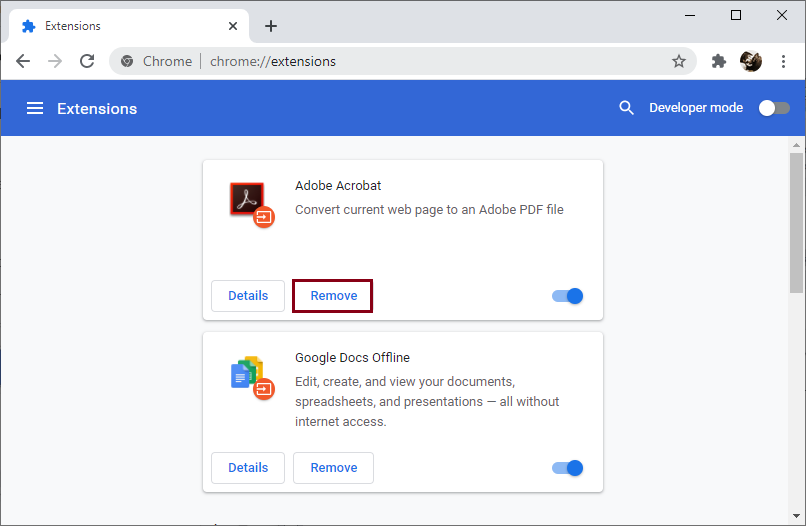Disable the Adobe Acrobat extension toggle
The height and width of the screenshot is (526, 806).
coord(567,296)
